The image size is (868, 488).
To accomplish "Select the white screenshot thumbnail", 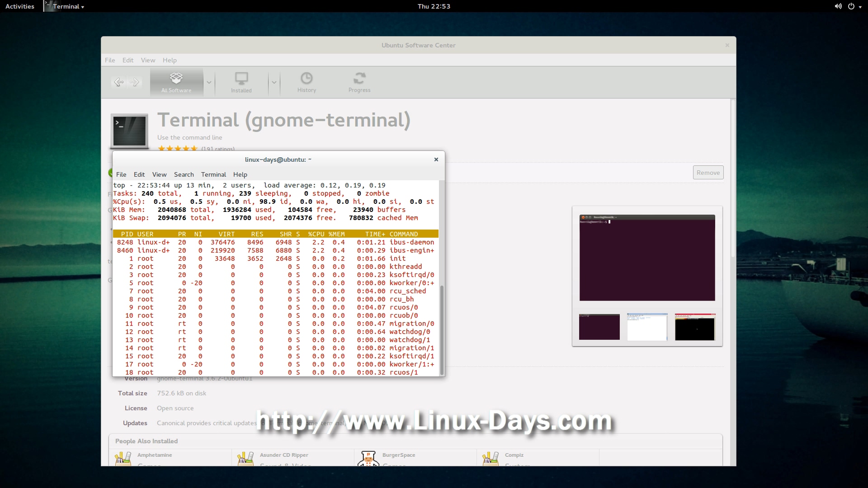I will coord(647,327).
